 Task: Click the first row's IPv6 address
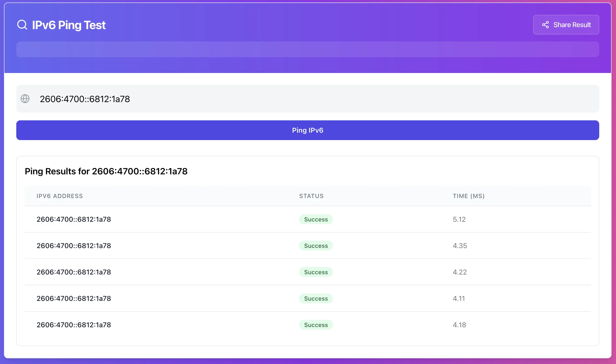(74, 219)
